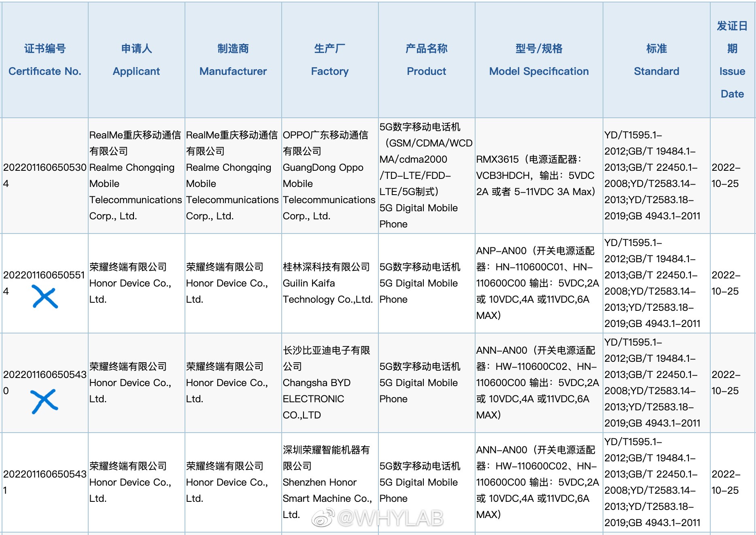Click certificate number 2022011606505304
This screenshot has width=756, height=535.
point(45,175)
